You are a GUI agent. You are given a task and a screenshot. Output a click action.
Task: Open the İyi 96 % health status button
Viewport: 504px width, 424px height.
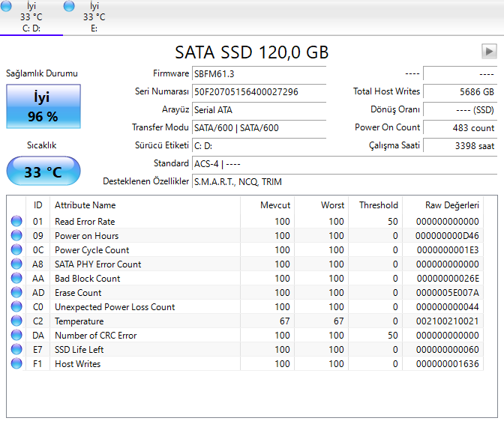(43, 106)
